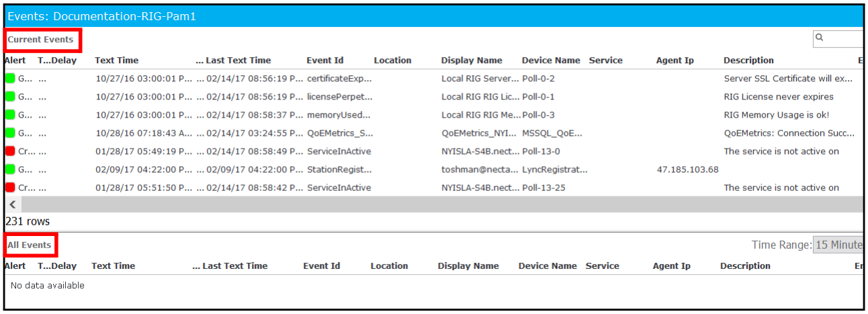The width and height of the screenshot is (868, 314).
Task: Sort All Events by Display Name column
Action: [x=468, y=266]
